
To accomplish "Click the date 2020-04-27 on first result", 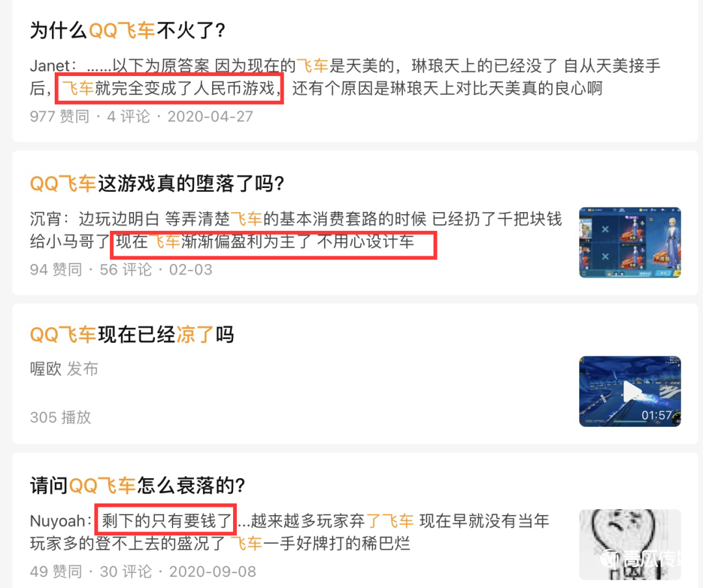I will 210,116.
